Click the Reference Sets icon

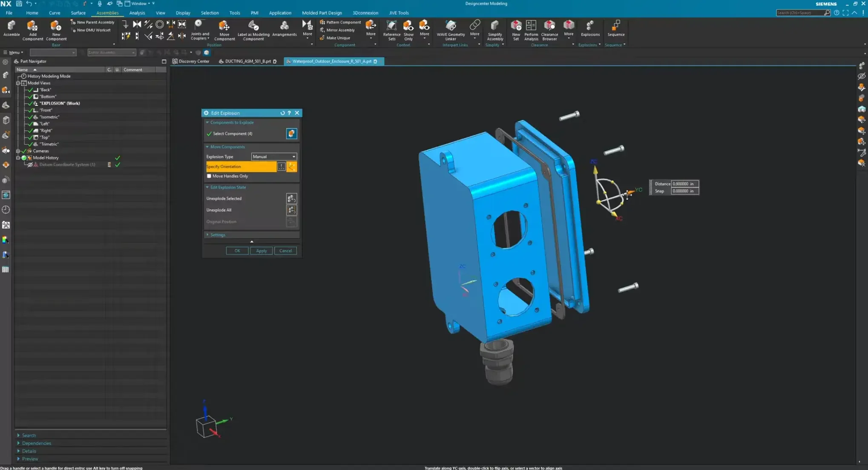(x=391, y=30)
